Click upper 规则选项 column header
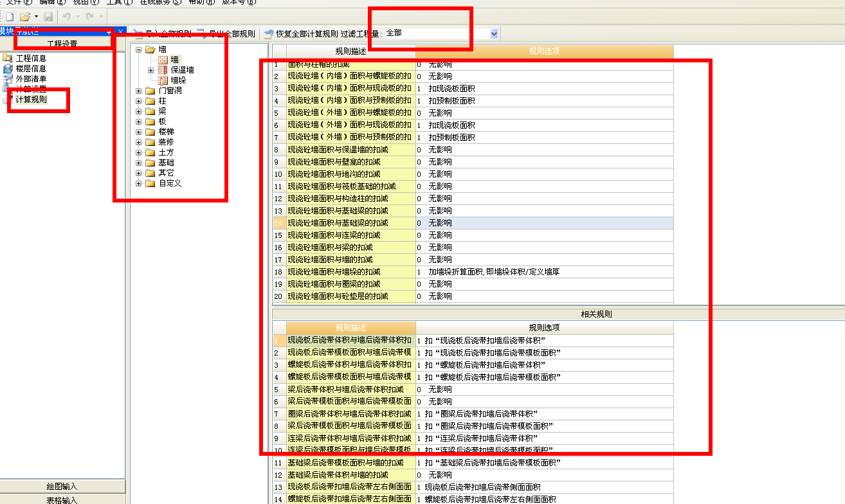 pos(545,51)
